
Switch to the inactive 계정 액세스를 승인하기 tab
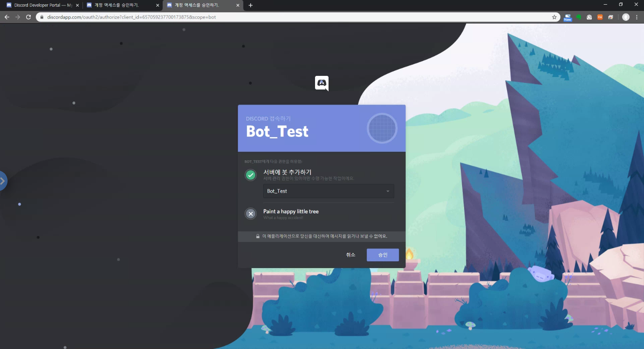point(122,5)
